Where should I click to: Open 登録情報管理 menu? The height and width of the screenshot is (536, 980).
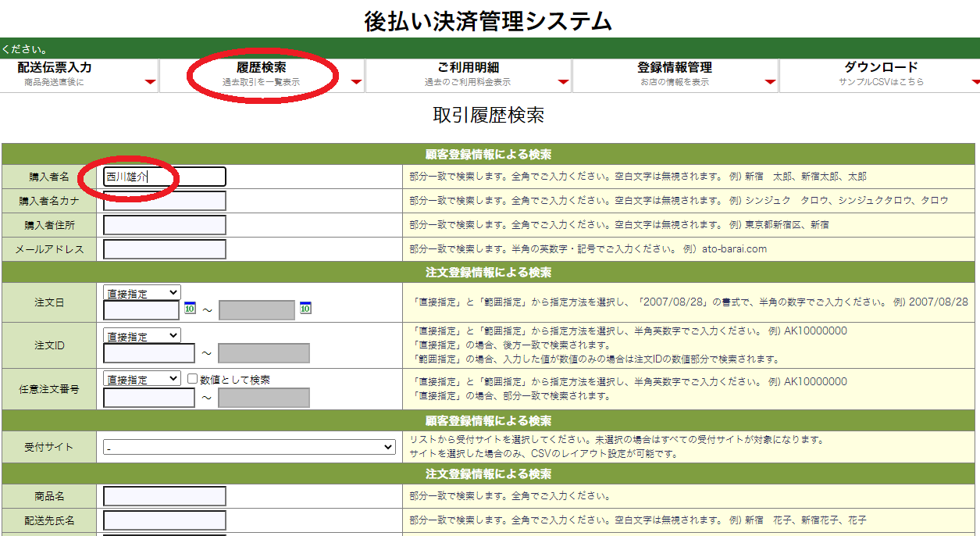click(675, 73)
